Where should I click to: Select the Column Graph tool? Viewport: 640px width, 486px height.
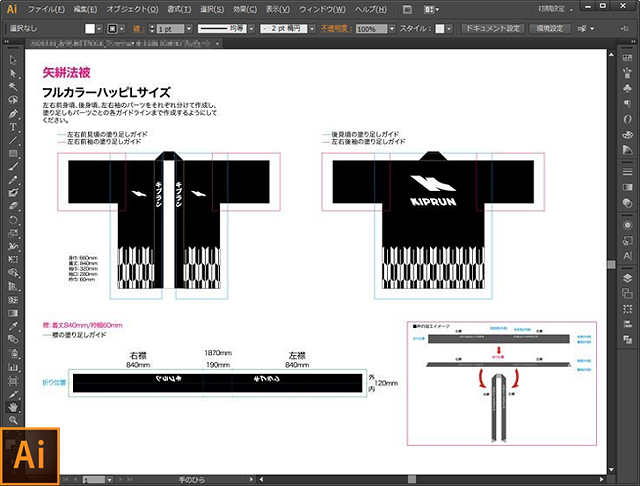pos(13,367)
